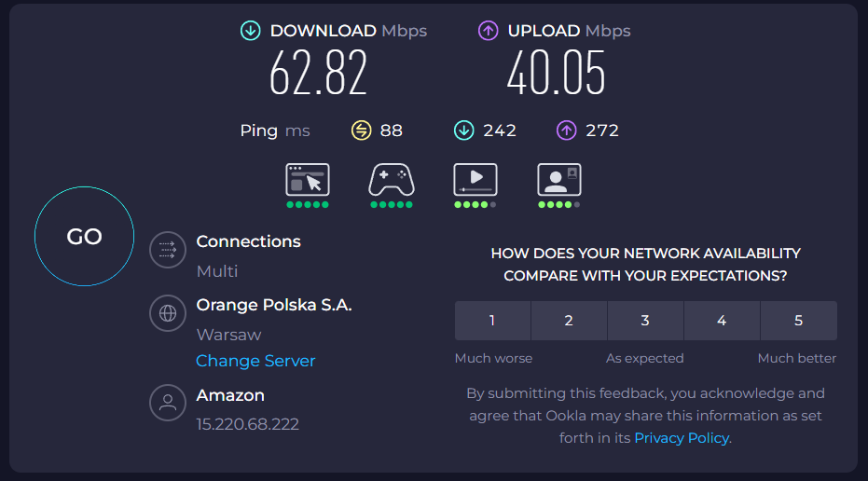The image size is (868, 481).
Task: Click the download latency ping icon
Action: tap(463, 131)
